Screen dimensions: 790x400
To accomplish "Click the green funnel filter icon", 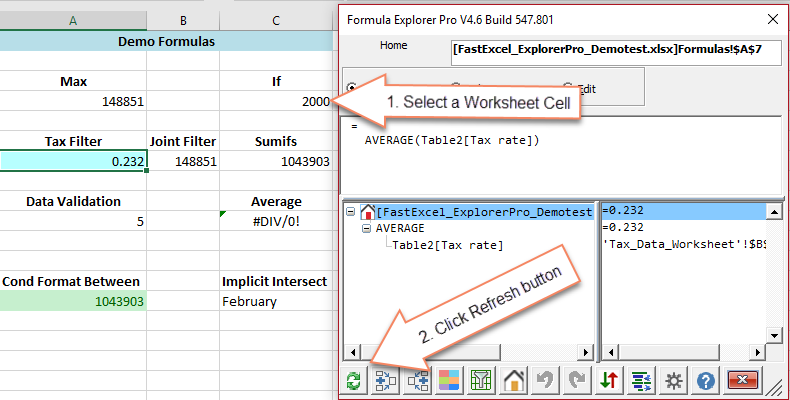I will (481, 380).
